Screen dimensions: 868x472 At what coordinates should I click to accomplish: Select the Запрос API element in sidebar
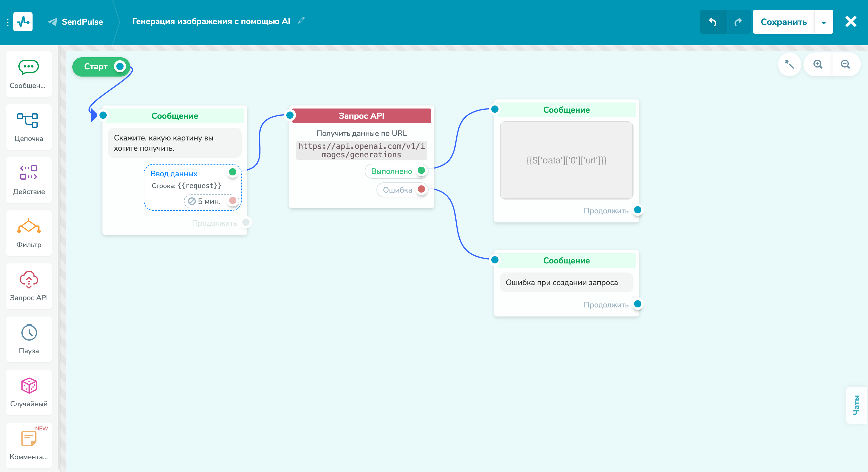coord(29,286)
